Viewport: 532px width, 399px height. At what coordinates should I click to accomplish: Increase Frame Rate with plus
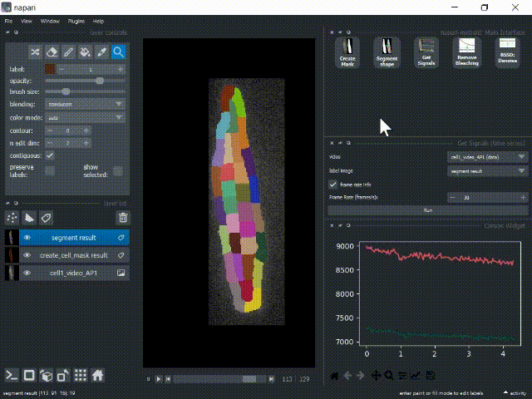[523, 197]
